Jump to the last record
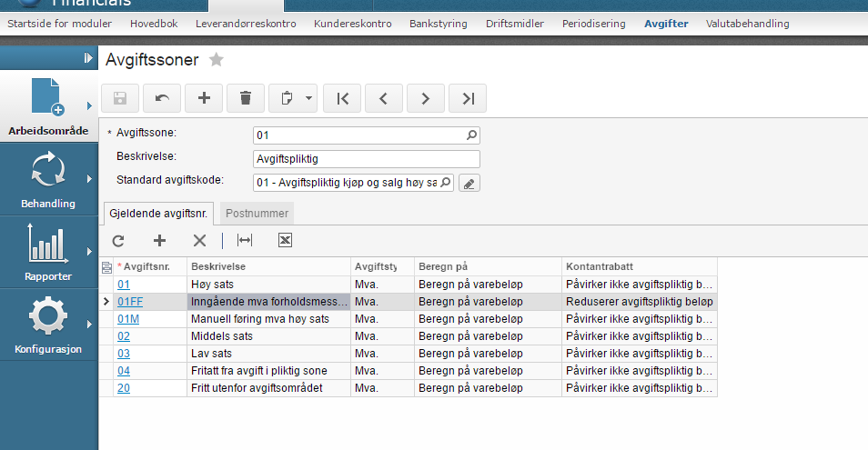Image resolution: width=868 pixels, height=450 pixels. point(468,98)
